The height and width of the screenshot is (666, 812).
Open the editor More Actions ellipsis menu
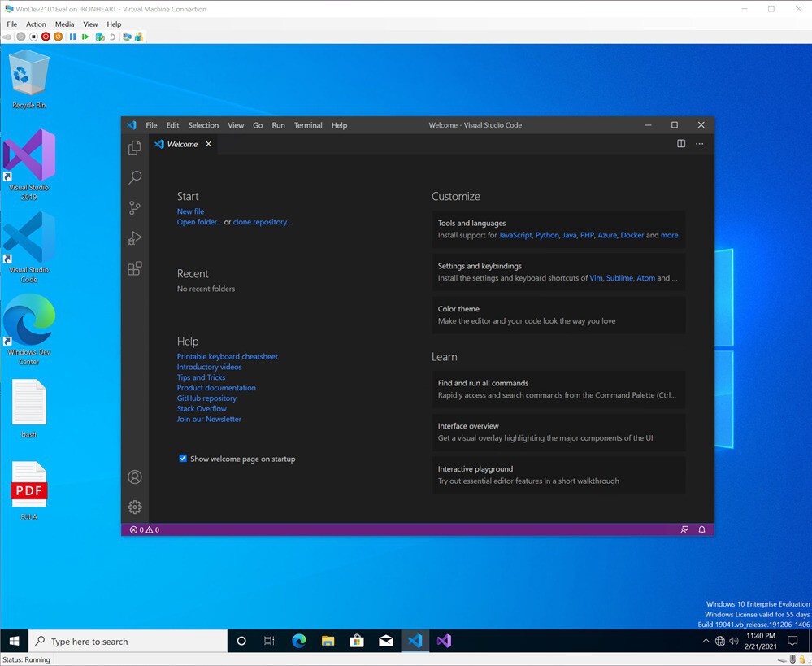tap(699, 144)
